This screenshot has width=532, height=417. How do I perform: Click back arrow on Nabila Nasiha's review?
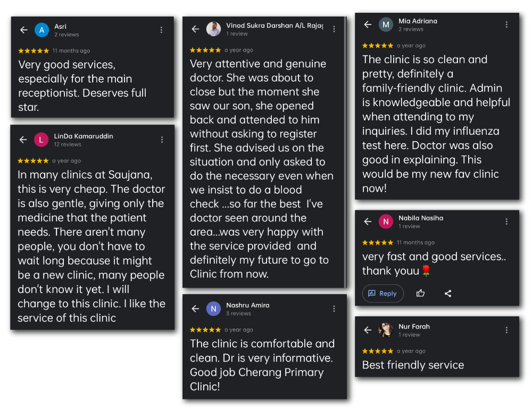tap(368, 222)
